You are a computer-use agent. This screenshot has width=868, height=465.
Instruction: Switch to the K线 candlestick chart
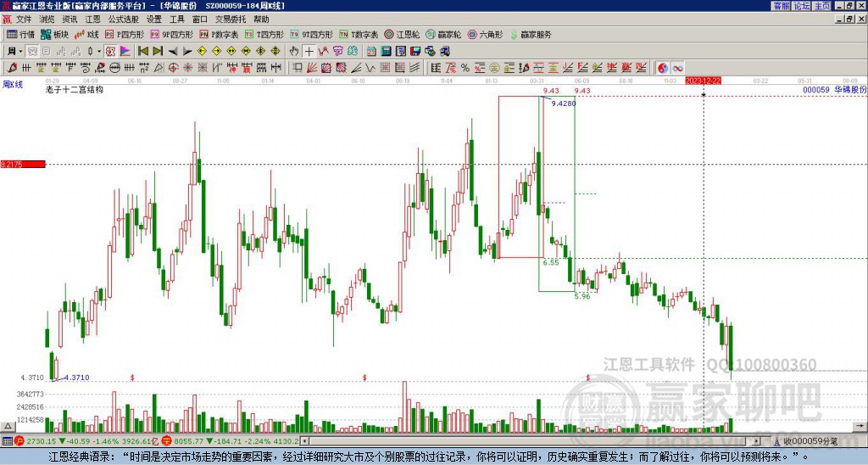point(86,34)
